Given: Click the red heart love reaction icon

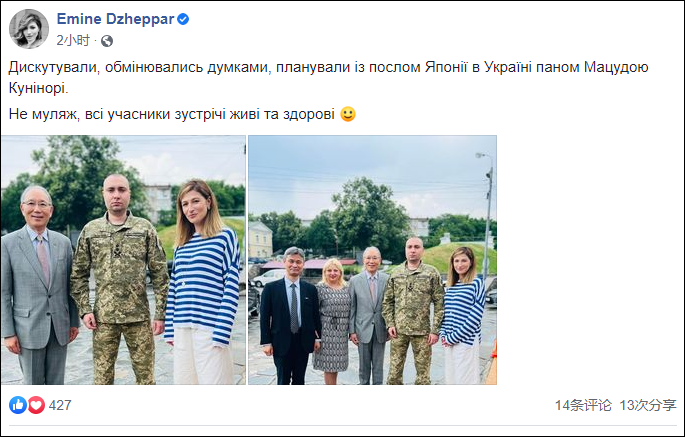Looking at the screenshot, I should (36, 405).
